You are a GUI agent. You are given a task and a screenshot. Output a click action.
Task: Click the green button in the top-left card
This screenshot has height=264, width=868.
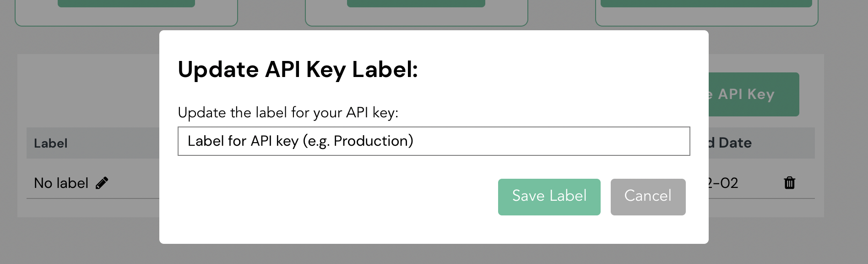pyautogui.click(x=126, y=3)
